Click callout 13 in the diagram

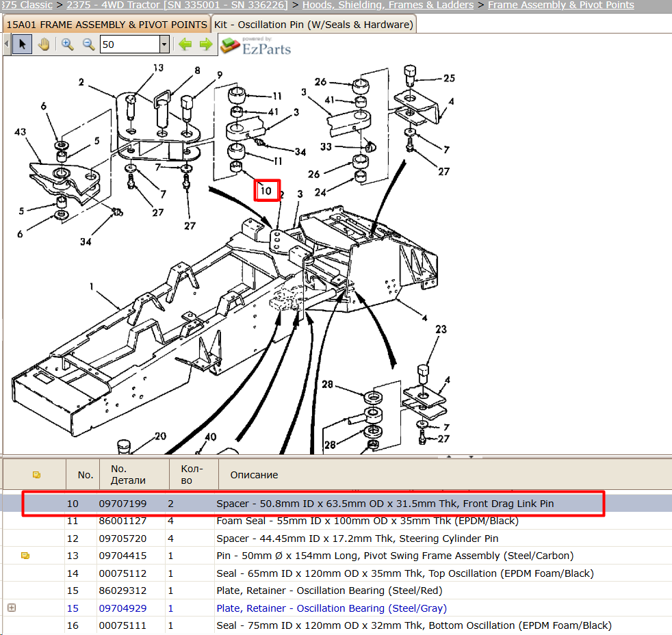click(x=158, y=68)
